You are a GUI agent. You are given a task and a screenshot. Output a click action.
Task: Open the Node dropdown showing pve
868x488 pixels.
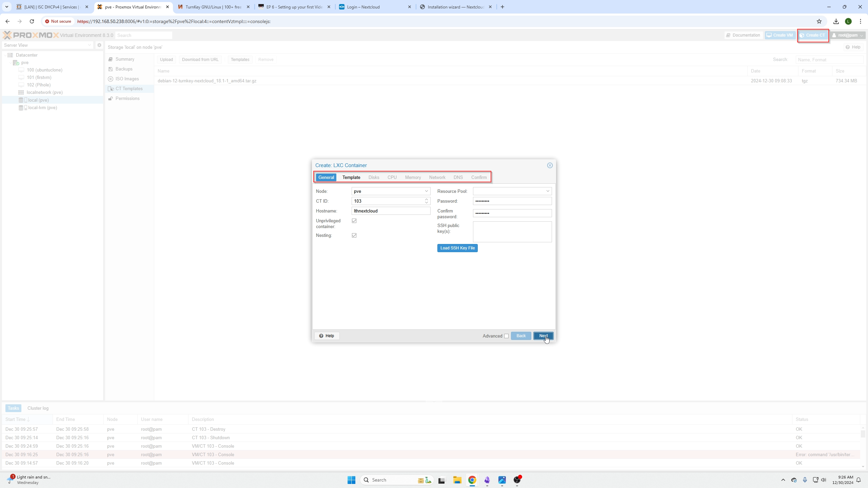426,191
